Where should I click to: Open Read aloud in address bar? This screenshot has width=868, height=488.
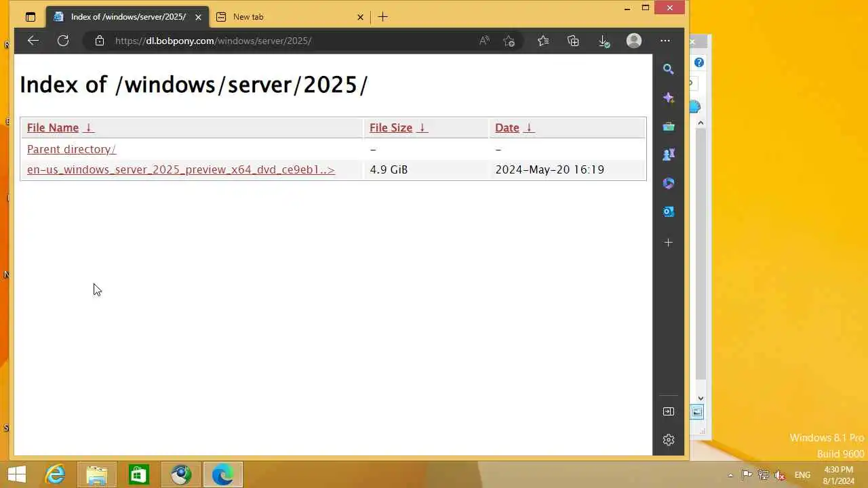pos(484,41)
